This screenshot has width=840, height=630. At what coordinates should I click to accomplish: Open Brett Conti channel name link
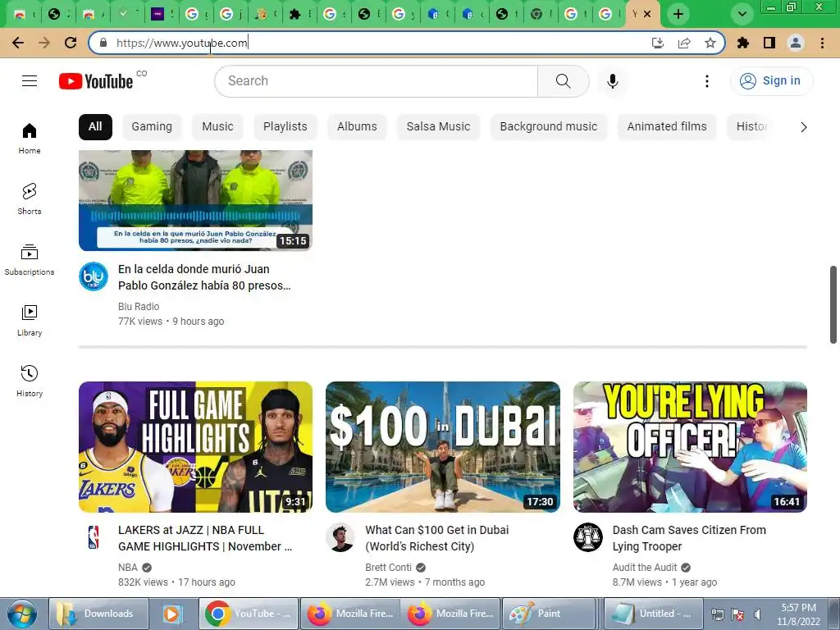point(388,568)
